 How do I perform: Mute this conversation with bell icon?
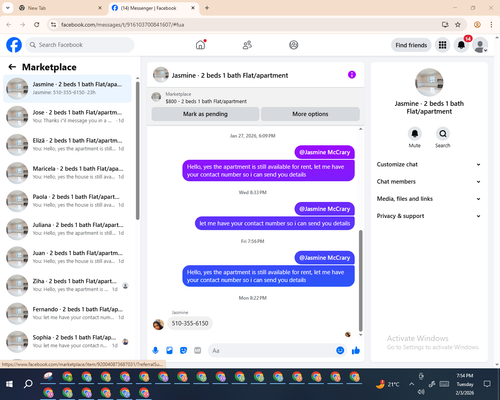click(414, 134)
